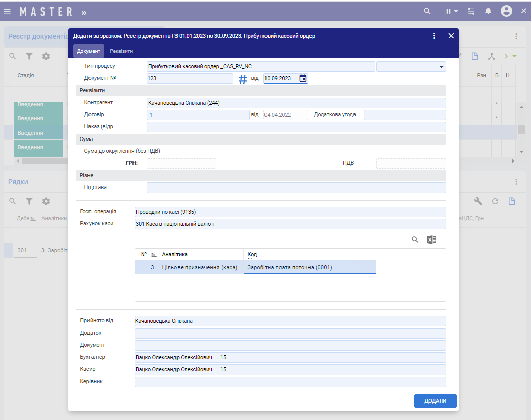Image resolution: width=531 pixels, height=420 pixels.
Task: Click the hash icon next to document number
Action: [243, 79]
